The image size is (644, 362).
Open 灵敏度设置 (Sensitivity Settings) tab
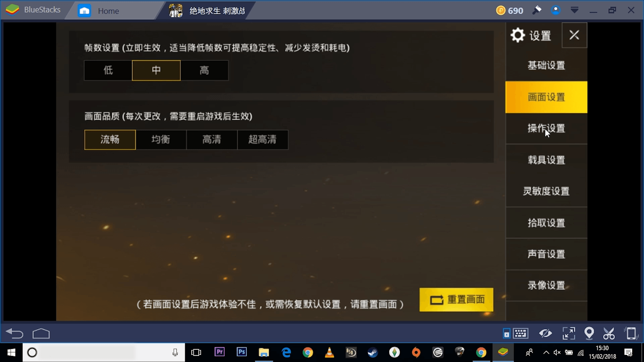(x=546, y=191)
